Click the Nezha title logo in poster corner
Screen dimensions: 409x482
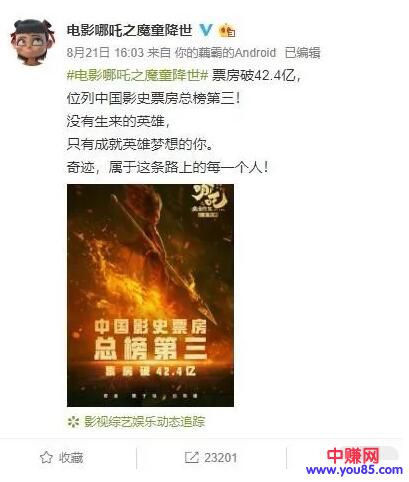[210, 202]
